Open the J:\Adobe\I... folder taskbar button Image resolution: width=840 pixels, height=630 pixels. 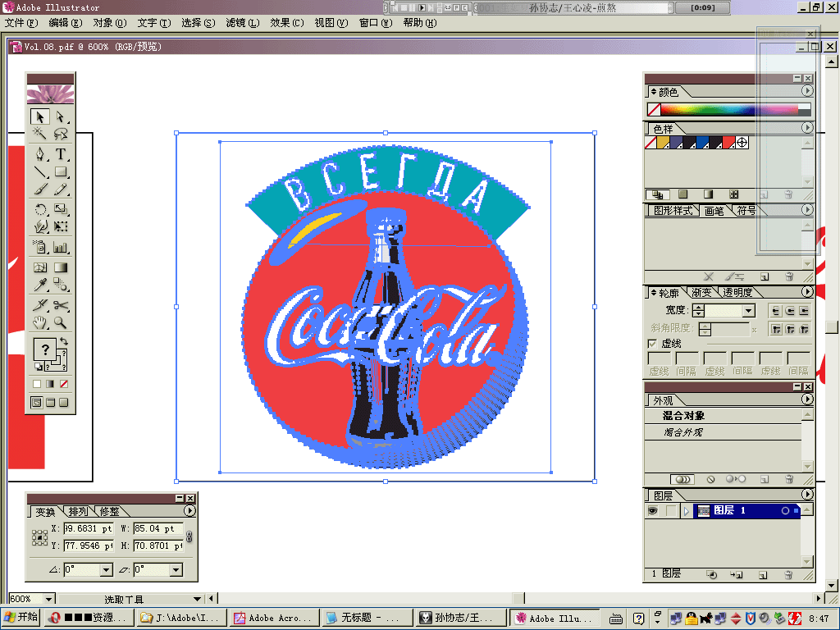pos(181,618)
